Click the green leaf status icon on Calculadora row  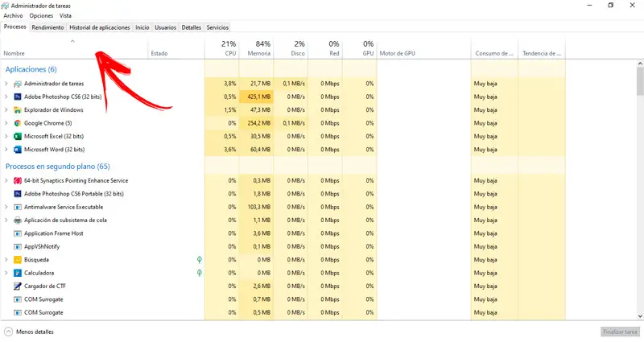(x=199, y=273)
